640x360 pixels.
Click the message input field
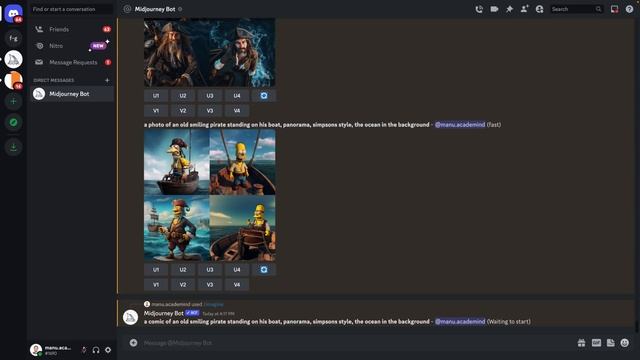coord(355,343)
